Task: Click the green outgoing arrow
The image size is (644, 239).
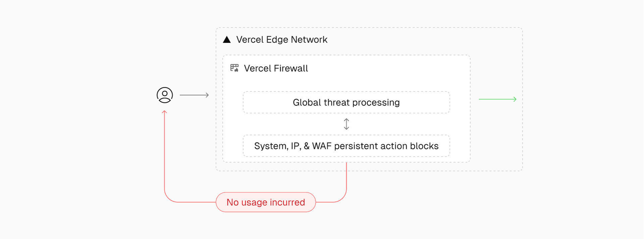Action: click(497, 99)
